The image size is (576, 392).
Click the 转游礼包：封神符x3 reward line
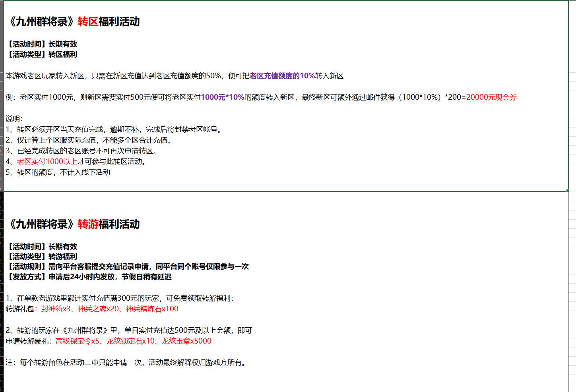(x=92, y=309)
